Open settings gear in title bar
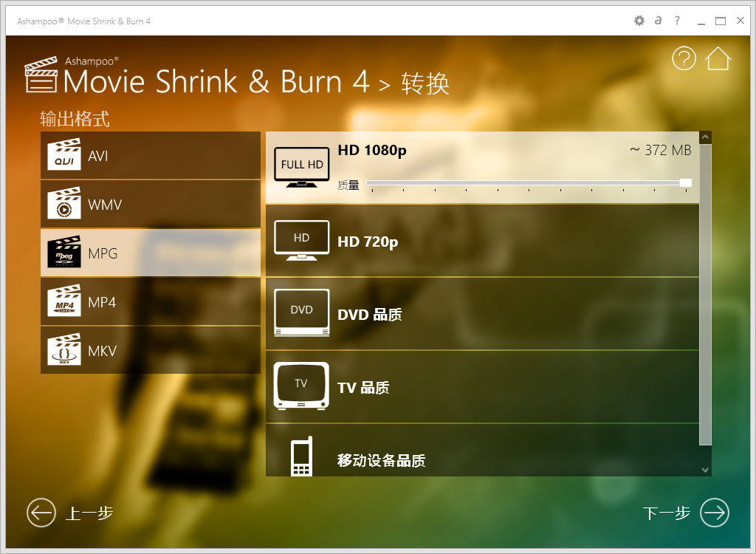 [639, 21]
